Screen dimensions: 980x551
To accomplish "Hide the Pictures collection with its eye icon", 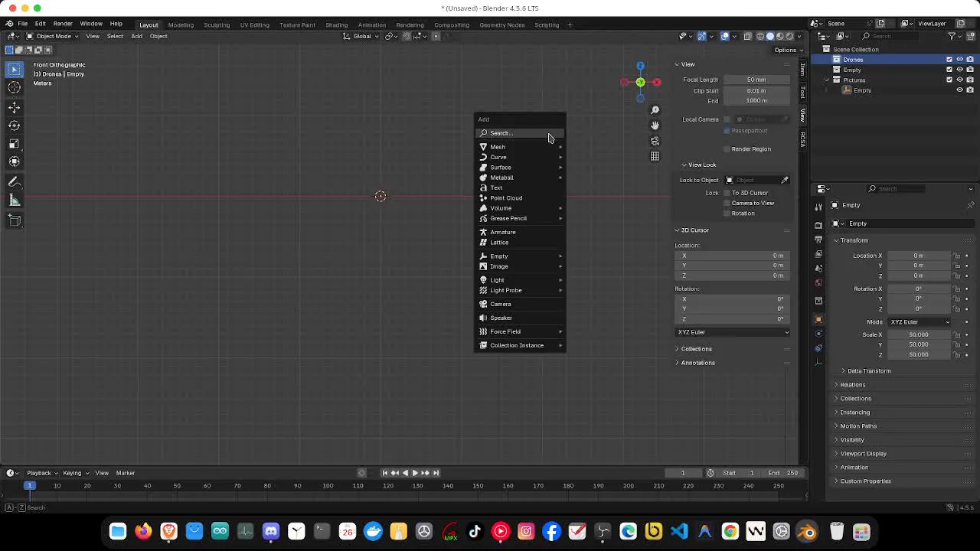I will 959,80.
